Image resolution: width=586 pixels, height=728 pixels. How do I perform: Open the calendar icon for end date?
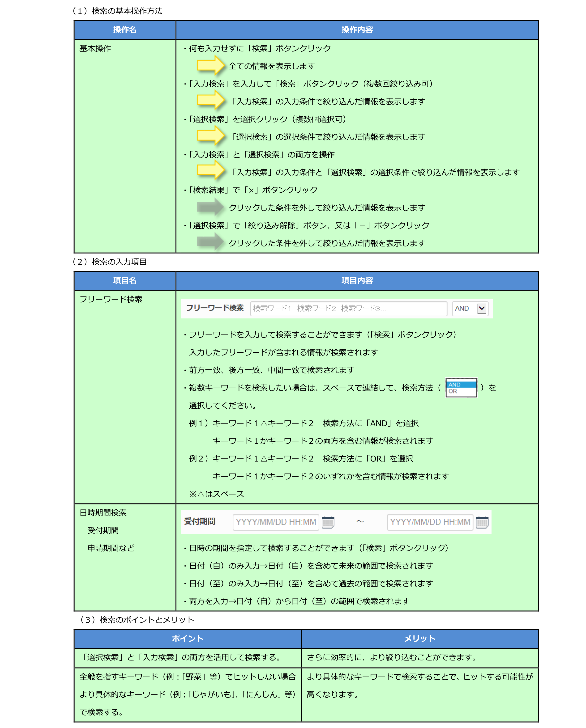[x=482, y=522]
